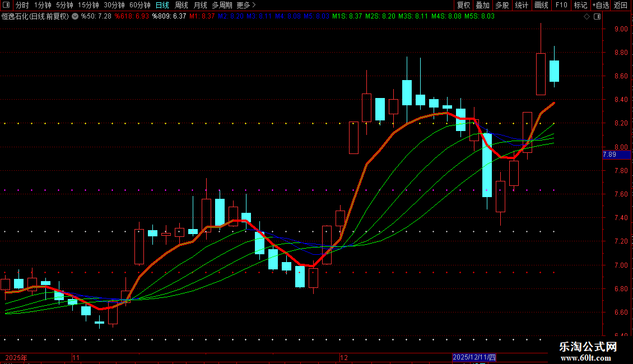
Task: Select the 月线 monthly chart tab
Action: [x=200, y=5]
